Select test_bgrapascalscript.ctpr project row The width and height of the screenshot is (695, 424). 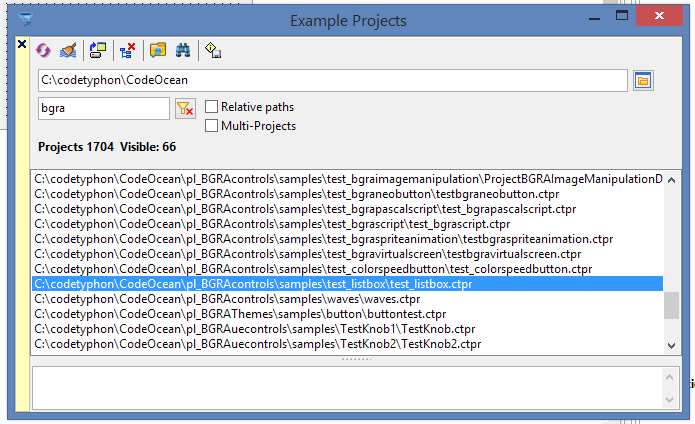[x=348, y=209]
